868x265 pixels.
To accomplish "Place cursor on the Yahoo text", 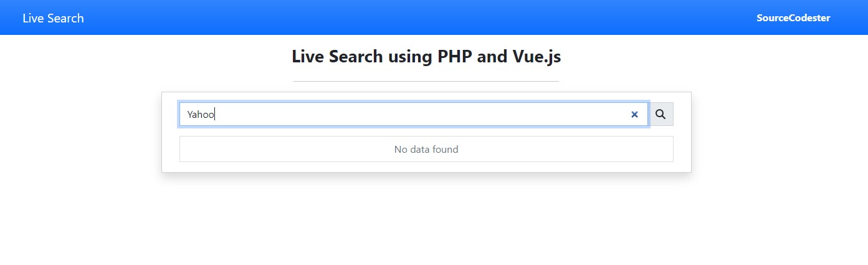I will pos(201,115).
